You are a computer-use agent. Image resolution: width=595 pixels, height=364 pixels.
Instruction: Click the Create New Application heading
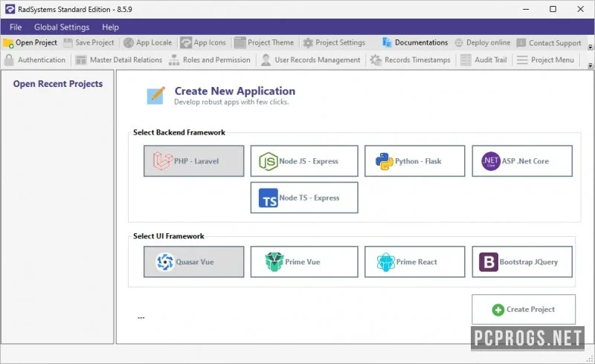coord(235,91)
